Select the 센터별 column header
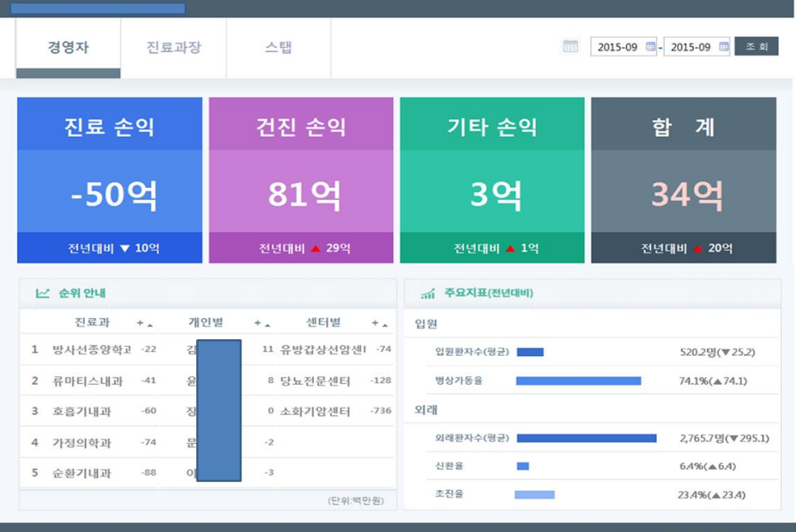The height and width of the screenshot is (532, 796). coord(323,323)
